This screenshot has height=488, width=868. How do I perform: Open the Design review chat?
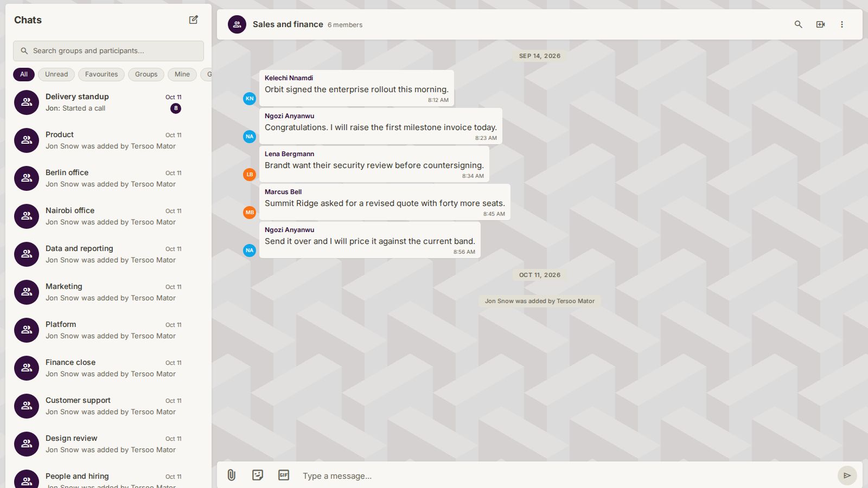point(108,444)
